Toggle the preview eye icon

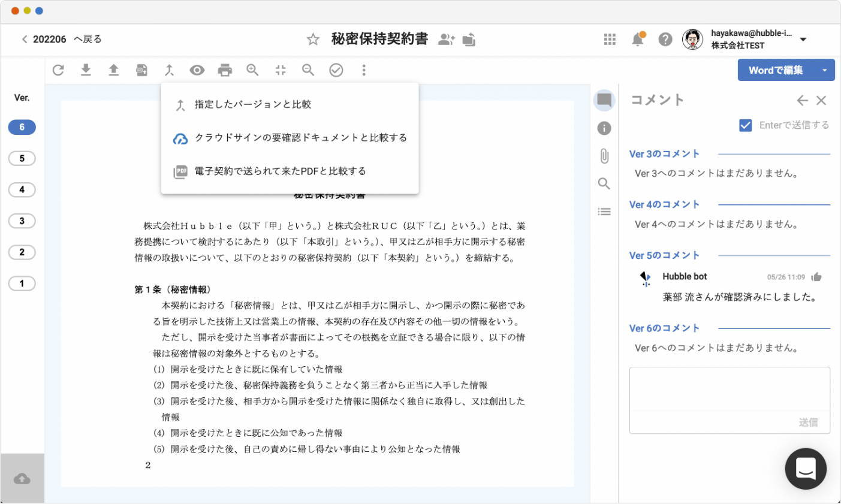(197, 70)
